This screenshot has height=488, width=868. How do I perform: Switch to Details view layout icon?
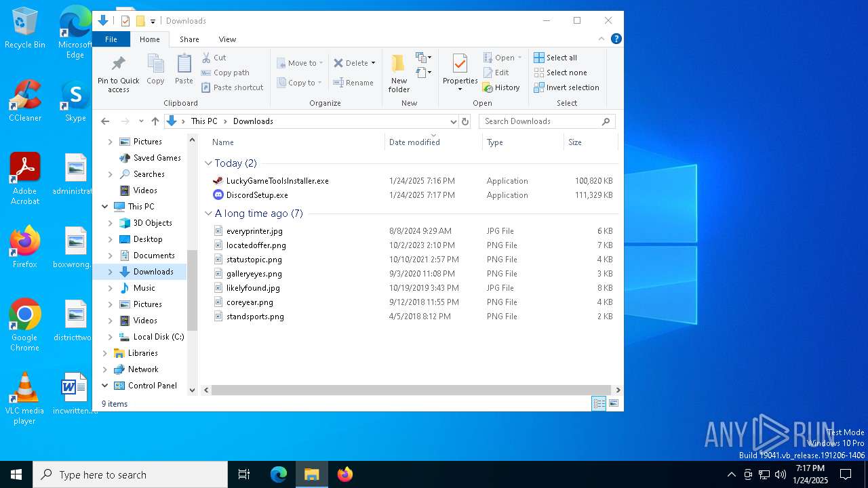(599, 403)
